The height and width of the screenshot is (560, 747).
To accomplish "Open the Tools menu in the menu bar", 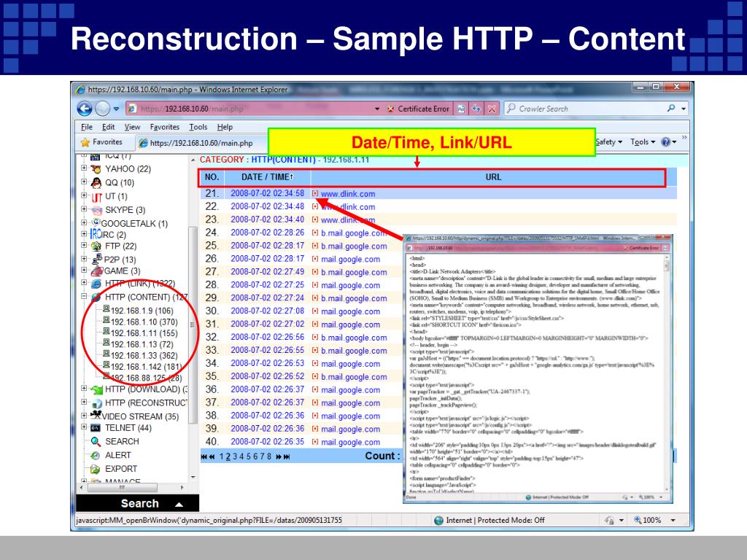I will pos(198,127).
